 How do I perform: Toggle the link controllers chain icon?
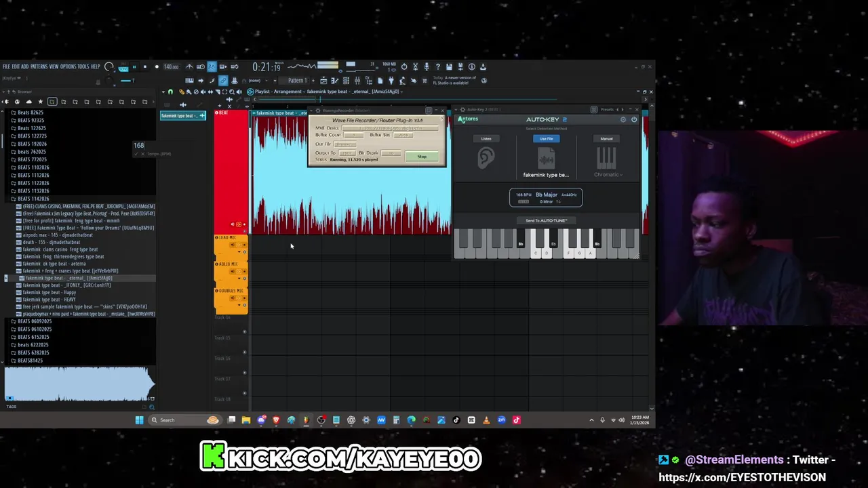click(x=223, y=81)
